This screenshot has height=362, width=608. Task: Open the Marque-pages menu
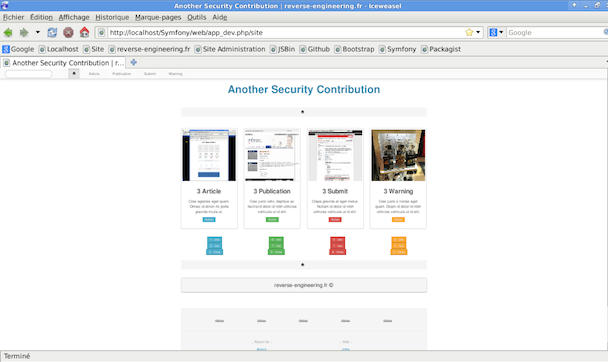(x=158, y=17)
